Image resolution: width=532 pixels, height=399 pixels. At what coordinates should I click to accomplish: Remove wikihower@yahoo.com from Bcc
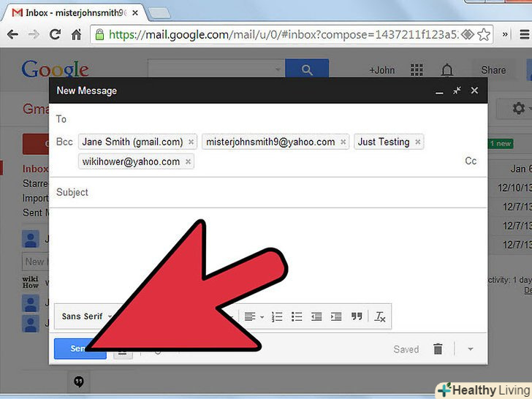click(189, 161)
